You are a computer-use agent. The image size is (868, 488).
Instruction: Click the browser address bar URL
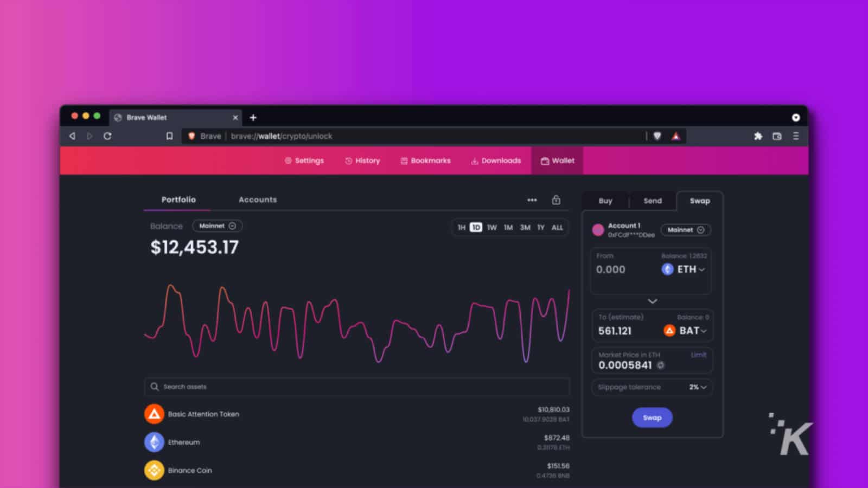(x=282, y=136)
